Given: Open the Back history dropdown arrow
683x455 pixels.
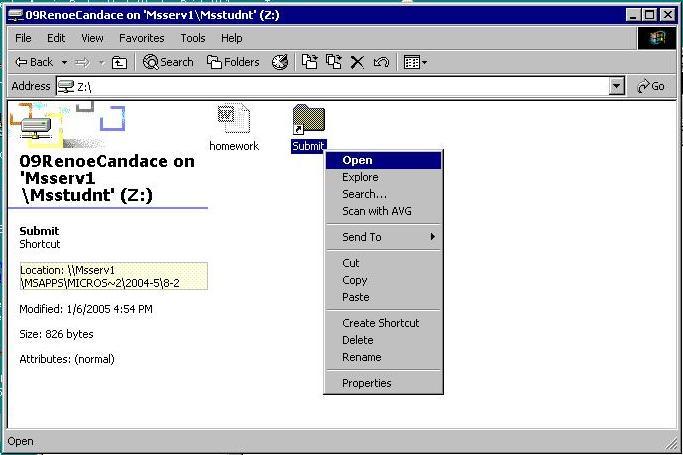Looking at the screenshot, I should pyautogui.click(x=64, y=63).
